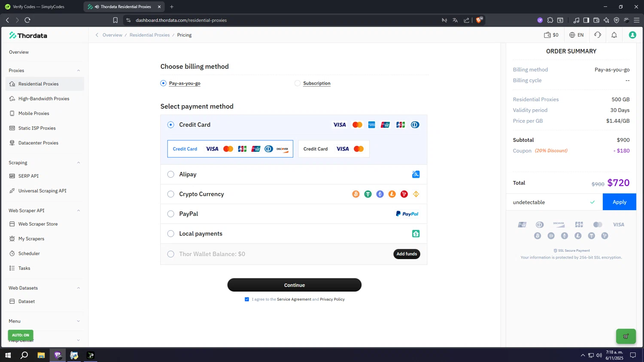Open Brave Shields icon

[x=479, y=20]
